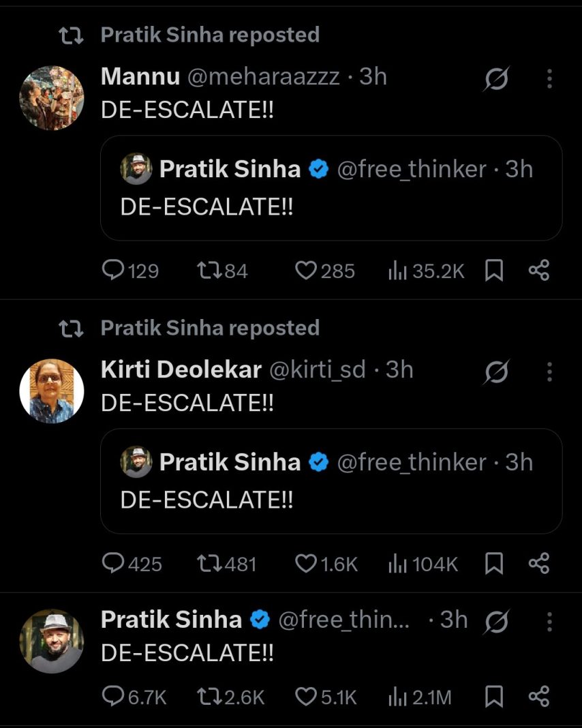Like Kirti Deolekar's post
This screenshot has height=728, width=582.
[x=307, y=564]
